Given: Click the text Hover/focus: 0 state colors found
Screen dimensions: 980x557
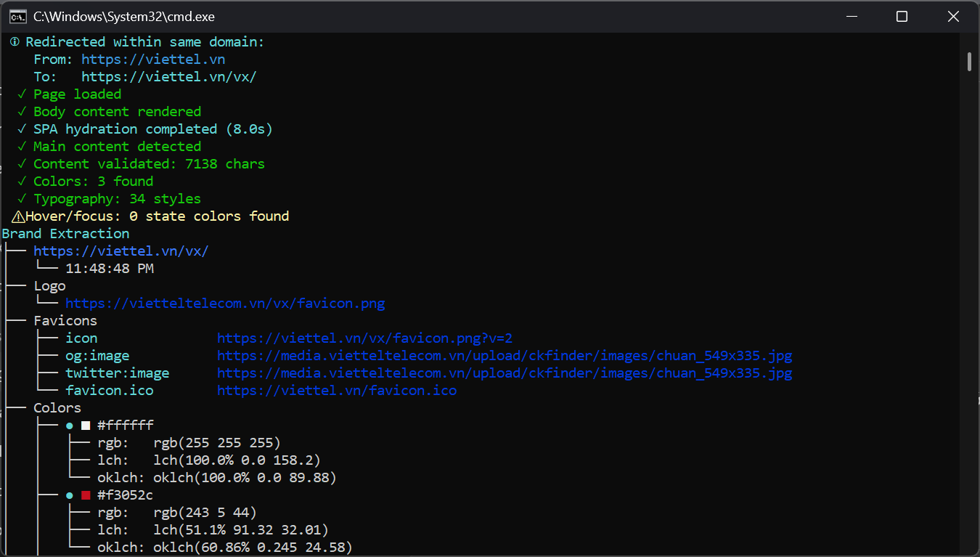Looking at the screenshot, I should [x=158, y=216].
